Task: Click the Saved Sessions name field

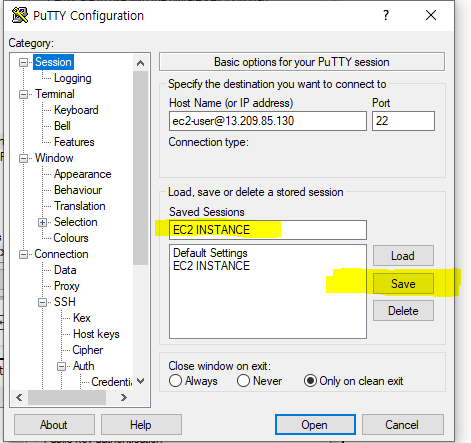Action: point(268,230)
